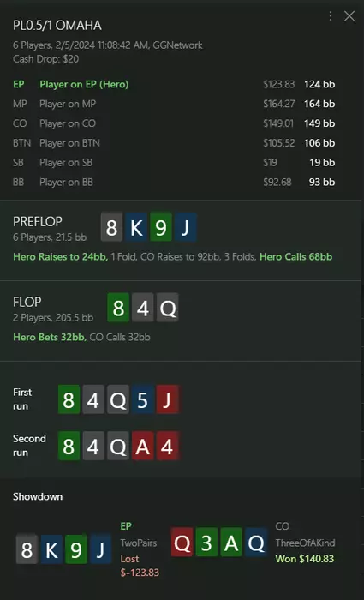Click the 'Hero Calls 68bb' action text
The height and width of the screenshot is (600, 364).
296,257
